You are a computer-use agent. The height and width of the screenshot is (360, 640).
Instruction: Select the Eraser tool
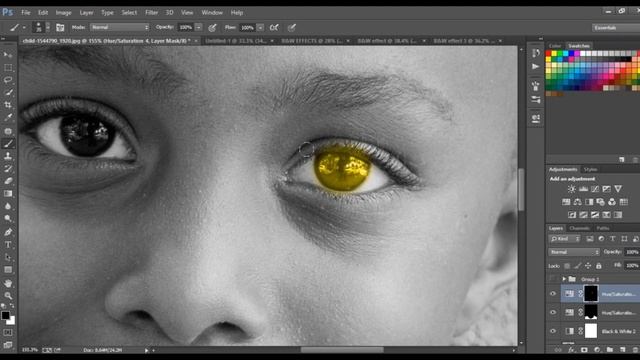tap(8, 181)
